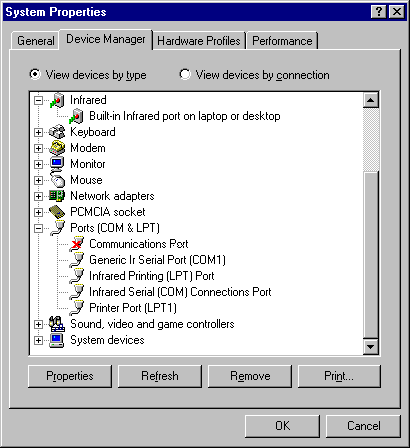Screen dimensions: 410x448
Task: Collapse the Ports (COM & LPT) branch
Action: tap(39, 228)
